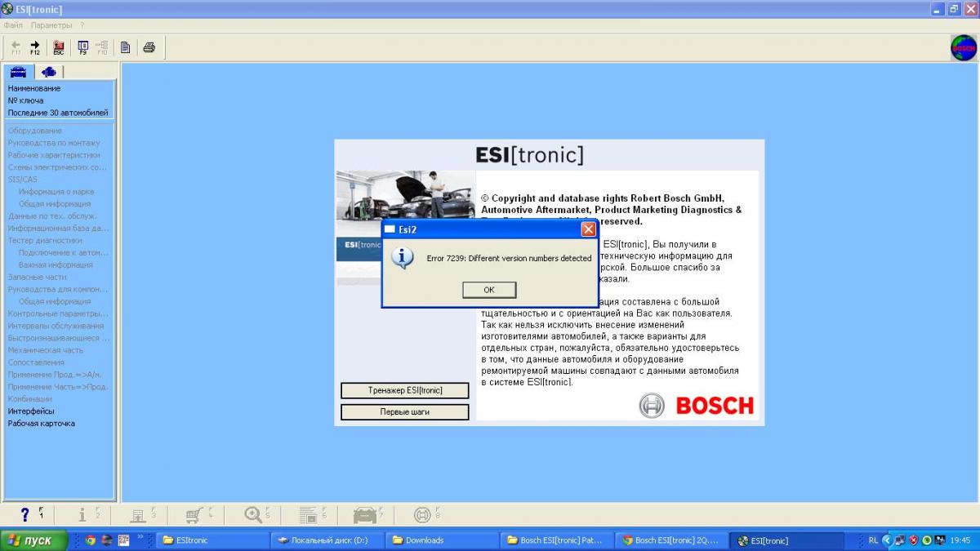Click the Bosch globe logo top-right
Image resolution: width=980 pixels, height=551 pixels.
click(x=964, y=48)
